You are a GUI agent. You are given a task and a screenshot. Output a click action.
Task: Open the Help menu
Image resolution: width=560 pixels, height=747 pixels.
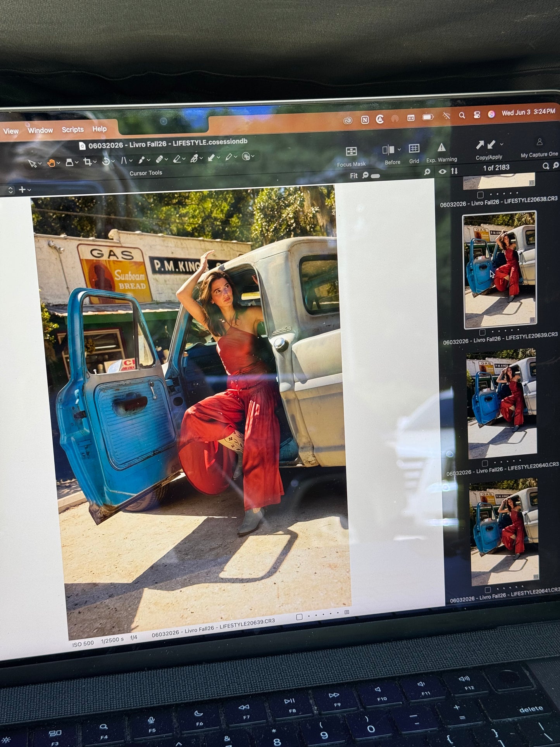click(x=100, y=129)
